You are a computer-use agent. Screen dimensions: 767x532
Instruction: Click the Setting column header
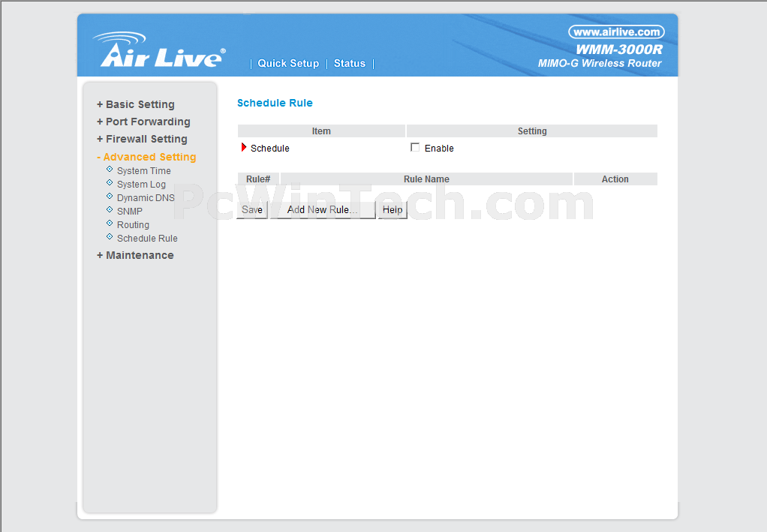tap(532, 131)
